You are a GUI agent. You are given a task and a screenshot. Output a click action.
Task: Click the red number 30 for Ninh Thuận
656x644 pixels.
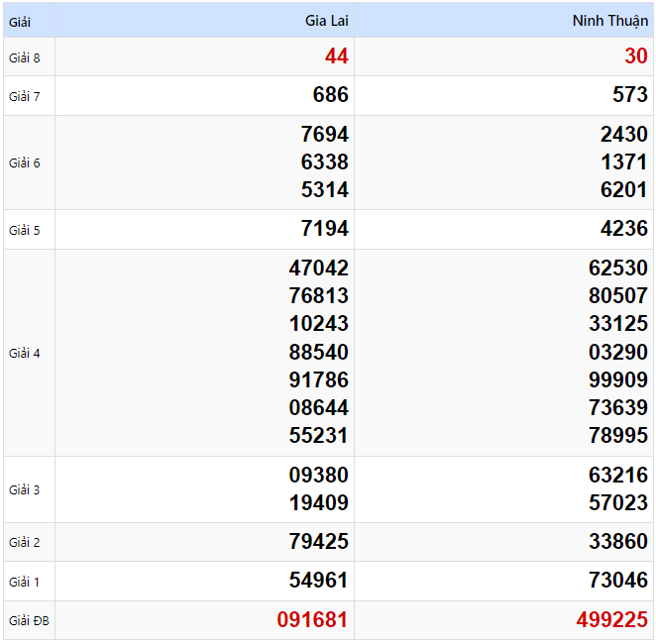[x=635, y=57]
